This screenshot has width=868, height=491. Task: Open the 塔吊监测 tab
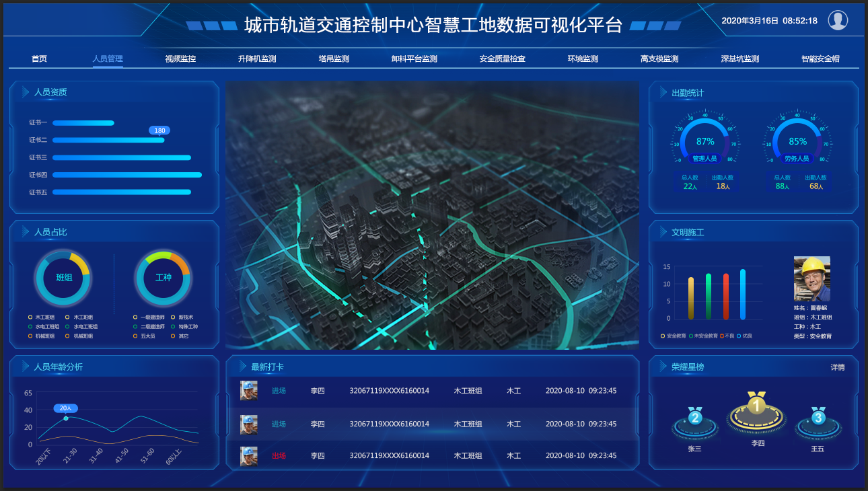(334, 59)
